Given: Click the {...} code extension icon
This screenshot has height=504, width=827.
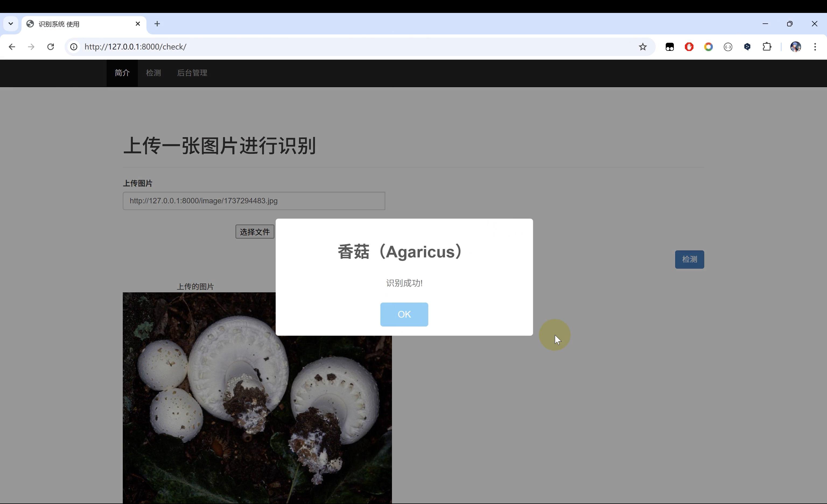Looking at the screenshot, I should (x=728, y=47).
